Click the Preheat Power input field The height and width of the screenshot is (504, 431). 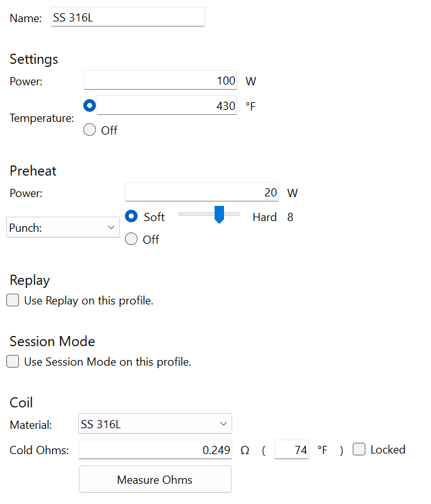click(201, 193)
